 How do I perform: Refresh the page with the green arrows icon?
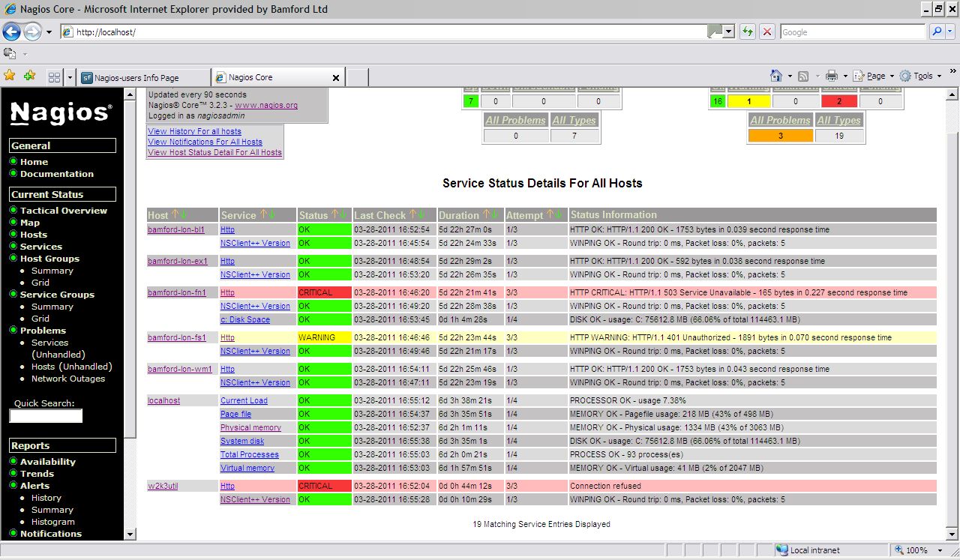[x=748, y=31]
